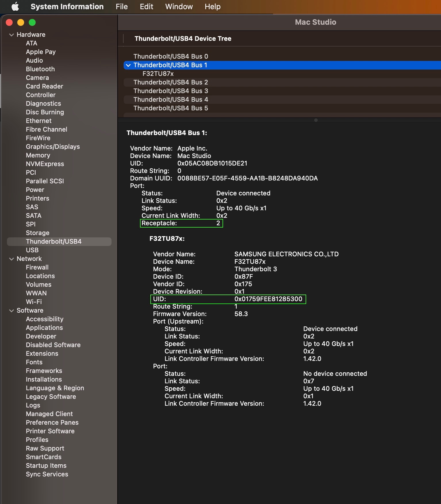Open the File menu
441x504 pixels.
click(x=122, y=7)
